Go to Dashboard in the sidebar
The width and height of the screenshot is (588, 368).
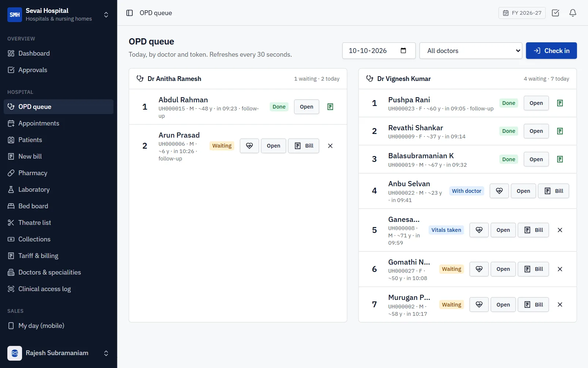[x=59, y=53]
